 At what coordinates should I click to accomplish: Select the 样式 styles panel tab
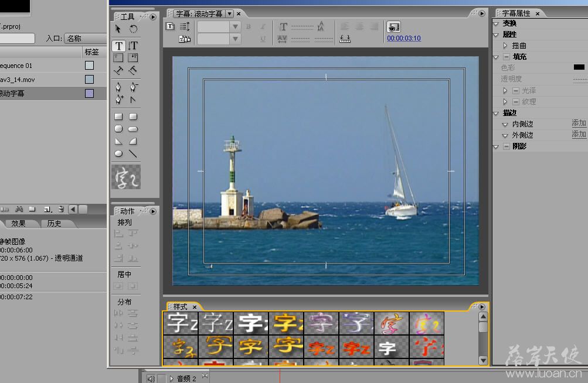click(181, 306)
